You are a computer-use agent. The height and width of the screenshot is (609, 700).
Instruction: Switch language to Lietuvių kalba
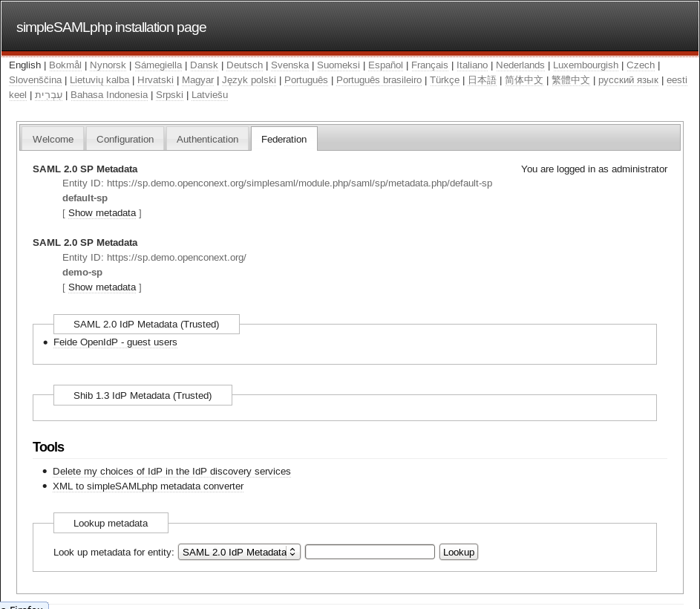tap(99, 80)
